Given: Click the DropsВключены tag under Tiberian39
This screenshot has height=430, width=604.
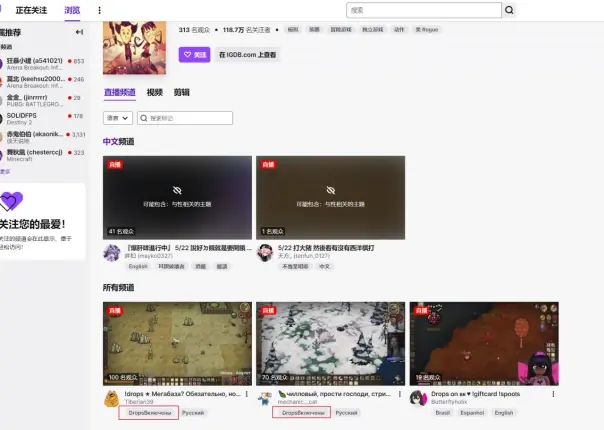Looking at the screenshot, I should (x=149, y=413).
